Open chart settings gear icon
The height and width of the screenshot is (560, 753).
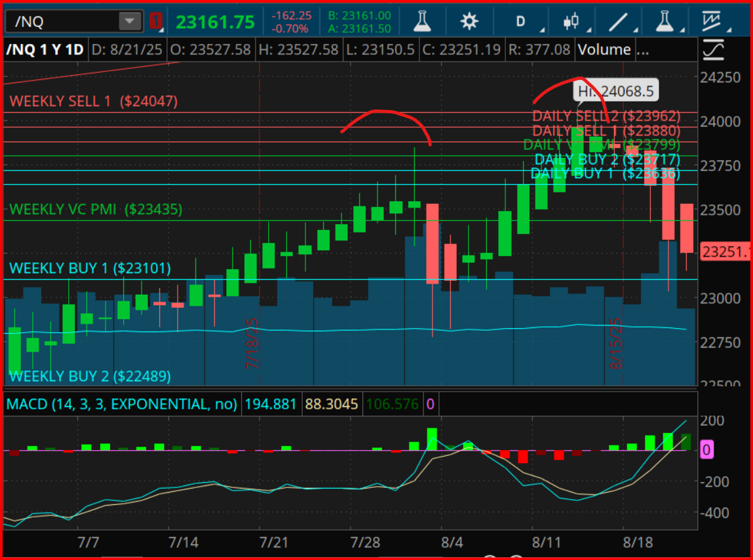tap(469, 22)
